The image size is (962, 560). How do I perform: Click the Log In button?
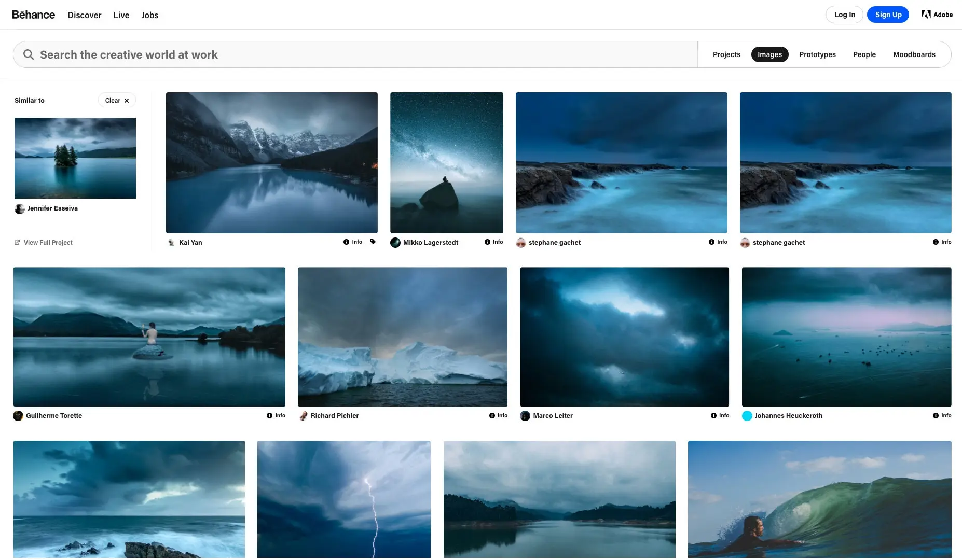pyautogui.click(x=844, y=15)
